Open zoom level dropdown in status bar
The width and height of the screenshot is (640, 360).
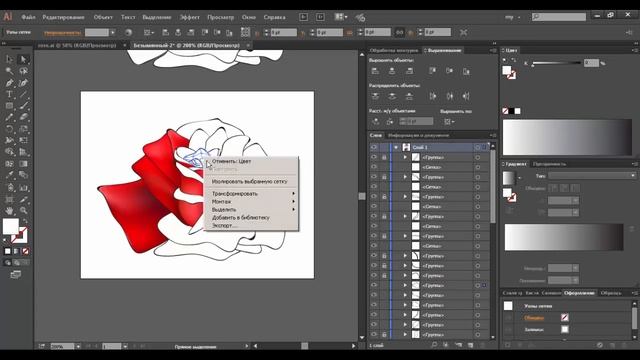coord(78,346)
